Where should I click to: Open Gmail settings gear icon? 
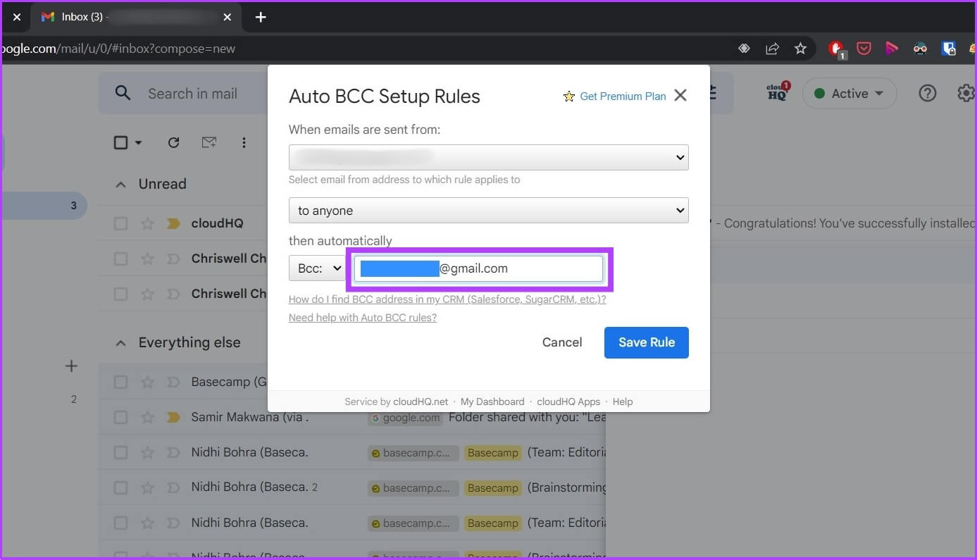point(966,93)
